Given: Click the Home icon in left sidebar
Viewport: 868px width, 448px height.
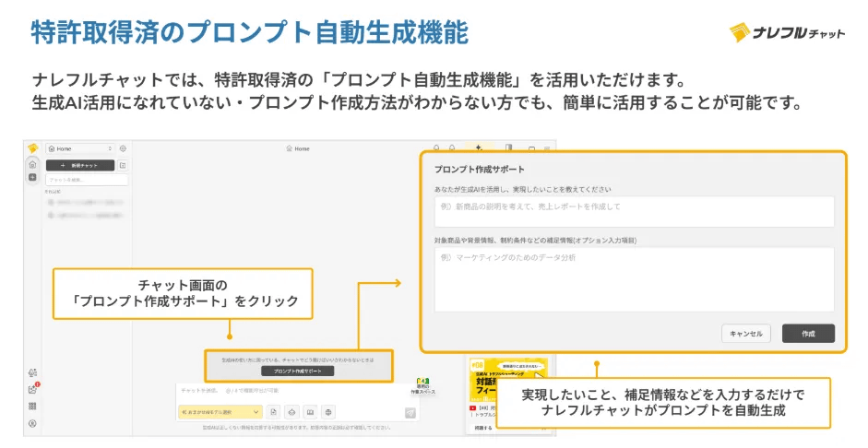Looking at the screenshot, I should coord(32,164).
